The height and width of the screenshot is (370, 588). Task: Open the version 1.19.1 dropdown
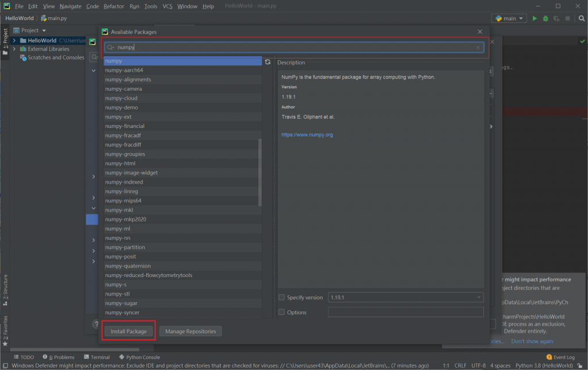click(406, 297)
